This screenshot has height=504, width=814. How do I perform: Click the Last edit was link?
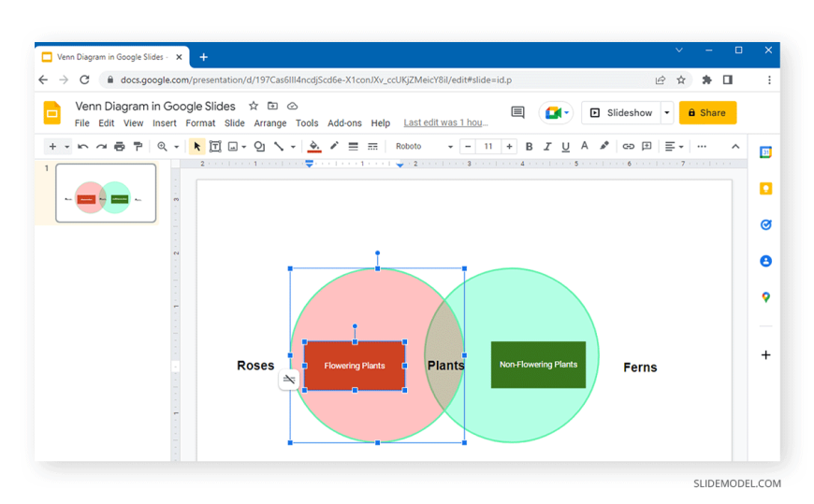coord(446,122)
